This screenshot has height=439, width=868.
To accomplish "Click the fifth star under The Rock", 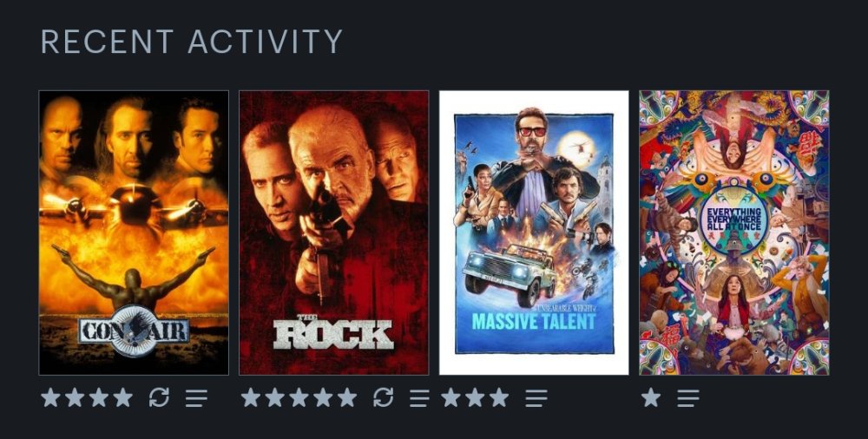I will tap(347, 397).
